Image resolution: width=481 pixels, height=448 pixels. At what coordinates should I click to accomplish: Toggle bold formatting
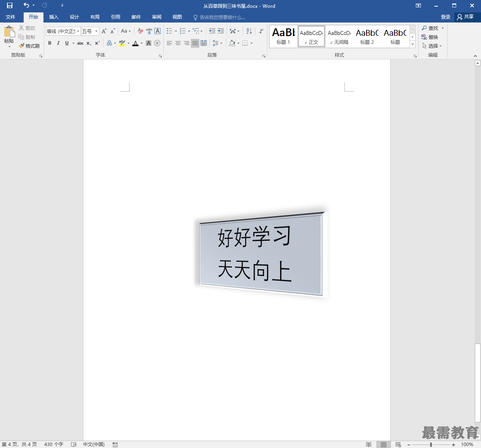(50, 43)
